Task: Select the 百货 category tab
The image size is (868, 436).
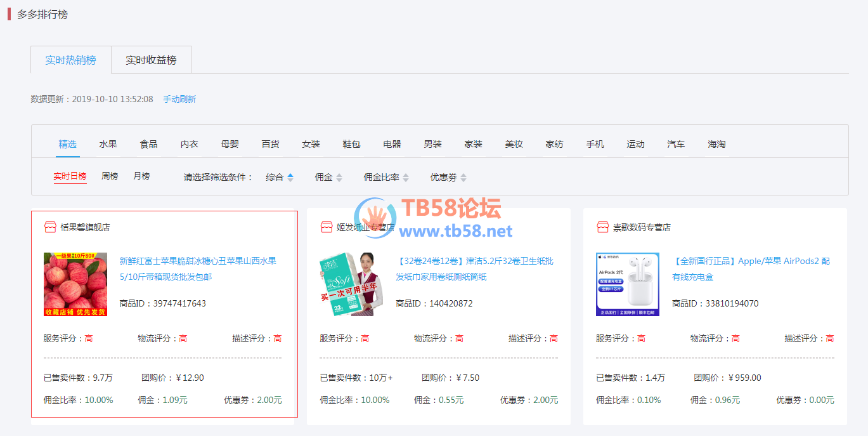Action: [271, 144]
